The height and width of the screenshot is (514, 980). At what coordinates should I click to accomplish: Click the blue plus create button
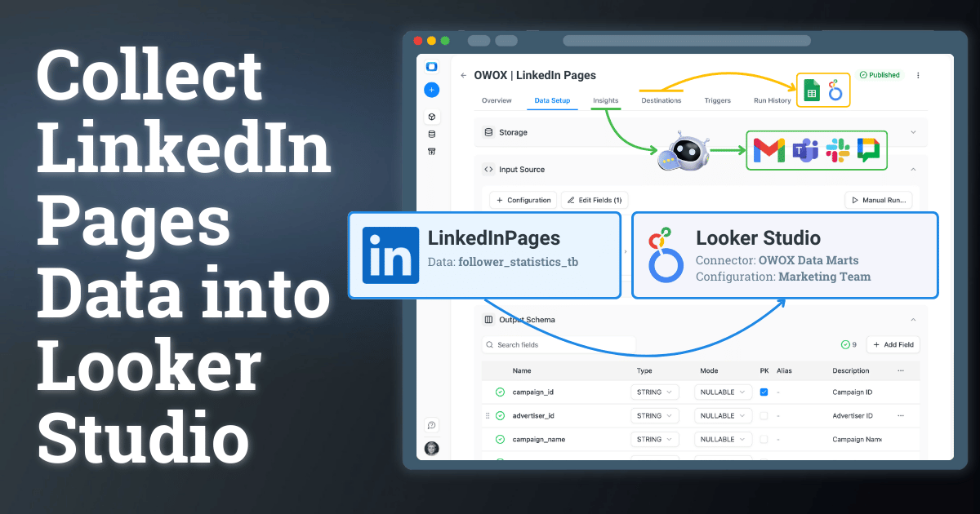pos(432,91)
